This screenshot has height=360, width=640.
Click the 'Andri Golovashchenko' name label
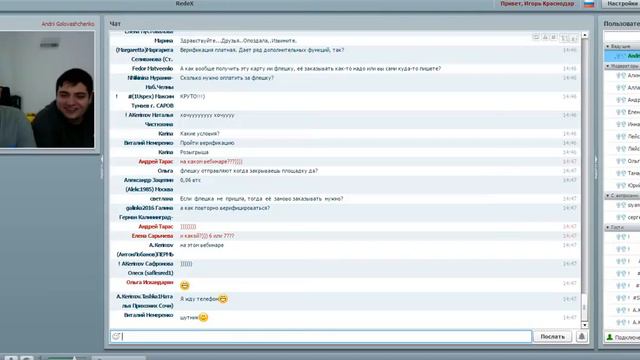(68, 24)
